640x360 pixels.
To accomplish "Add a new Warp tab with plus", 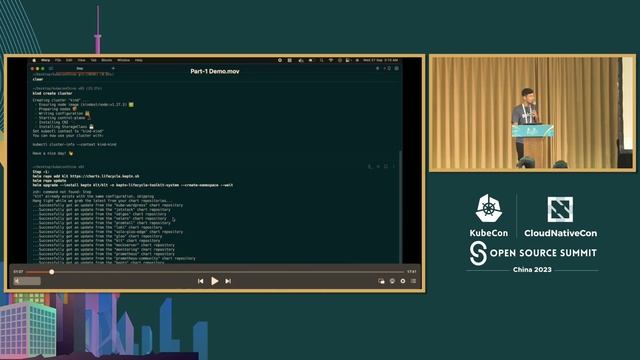I will pyautogui.click(x=113, y=68).
